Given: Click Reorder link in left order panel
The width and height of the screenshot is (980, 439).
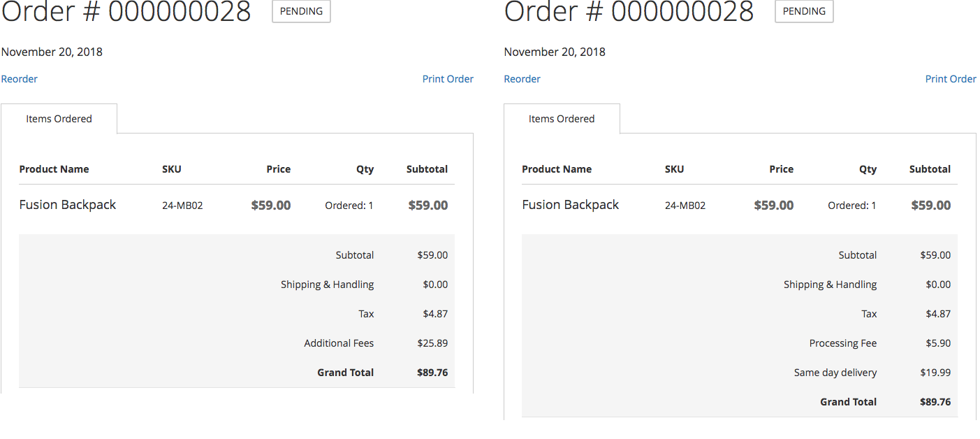Looking at the screenshot, I should tap(20, 79).
